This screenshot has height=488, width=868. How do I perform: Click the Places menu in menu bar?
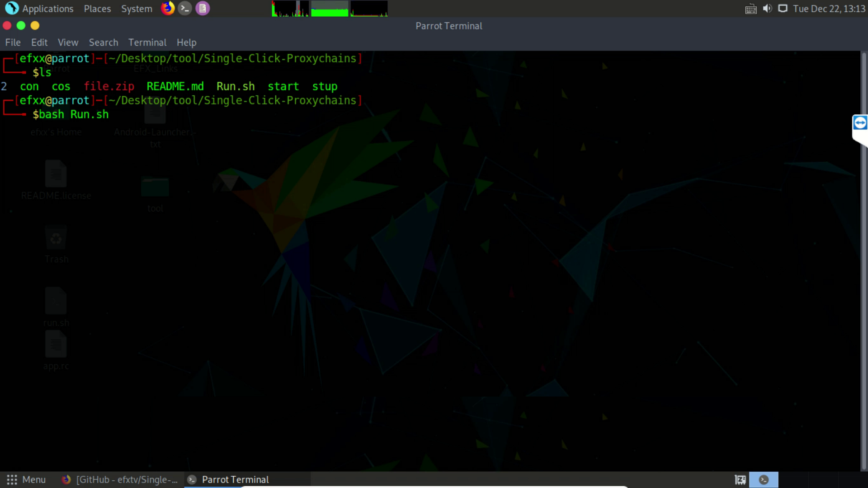[x=97, y=8]
